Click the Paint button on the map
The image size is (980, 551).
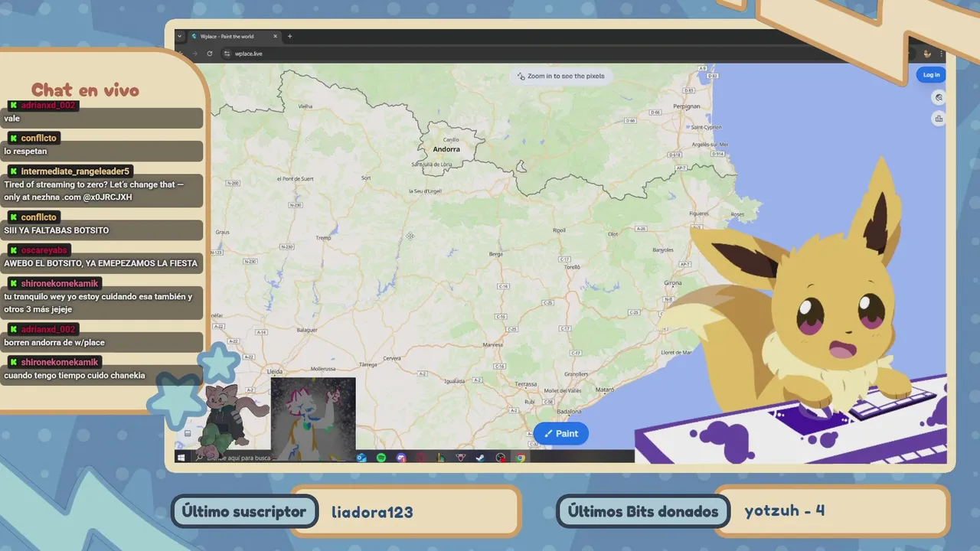(561, 433)
